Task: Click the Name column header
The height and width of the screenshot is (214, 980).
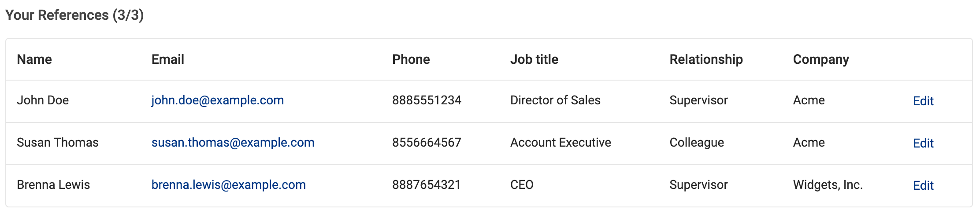Action: pyautogui.click(x=34, y=59)
